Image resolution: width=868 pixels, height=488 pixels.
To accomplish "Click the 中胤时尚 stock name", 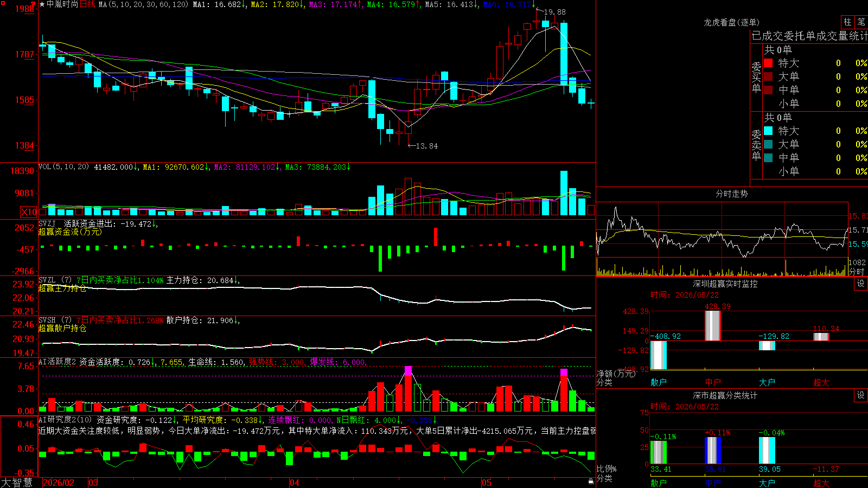I will pos(62,4).
